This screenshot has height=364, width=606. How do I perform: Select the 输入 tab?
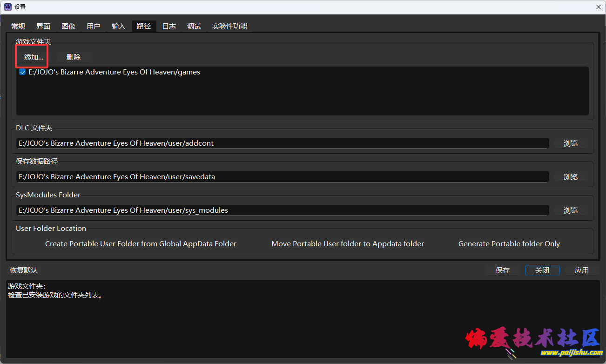click(119, 27)
